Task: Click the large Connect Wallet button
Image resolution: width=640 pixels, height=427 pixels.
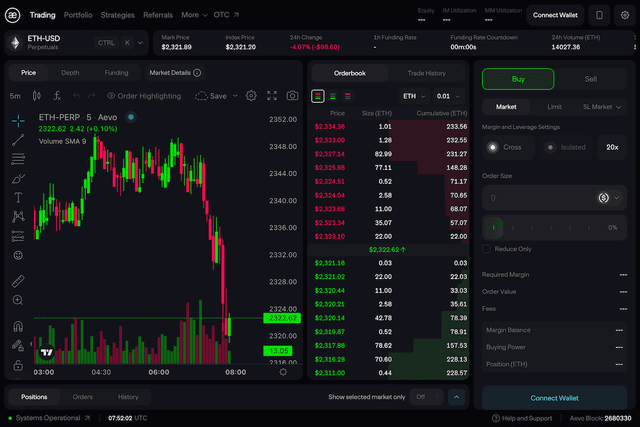Action: click(x=554, y=398)
